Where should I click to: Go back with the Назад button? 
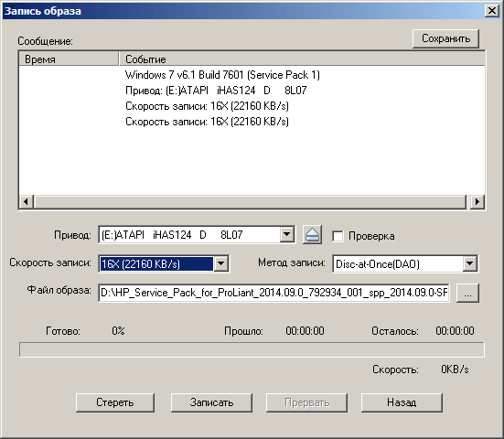(x=402, y=402)
